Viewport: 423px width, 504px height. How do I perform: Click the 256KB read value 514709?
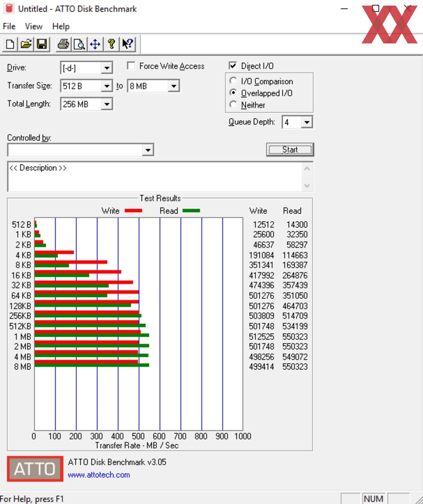(295, 316)
